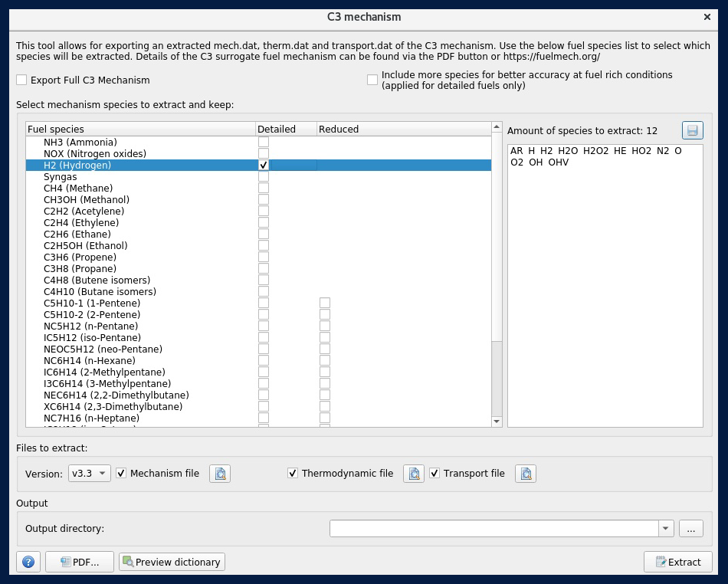728x584 pixels.
Task: Click the Extract button
Action: [678, 563]
